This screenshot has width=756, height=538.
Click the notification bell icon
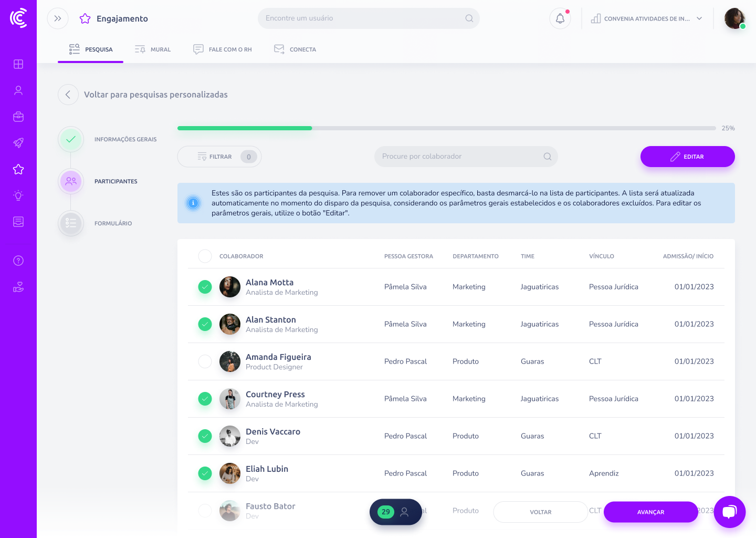[560, 19]
